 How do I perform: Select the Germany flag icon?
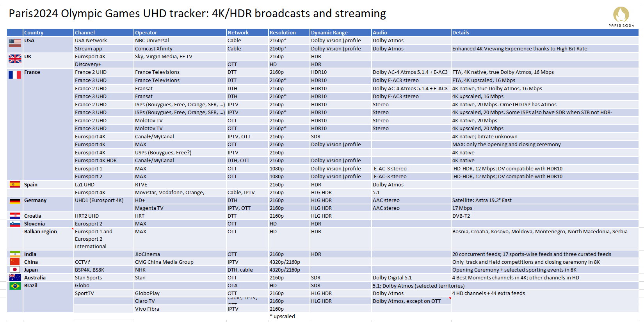coord(15,201)
